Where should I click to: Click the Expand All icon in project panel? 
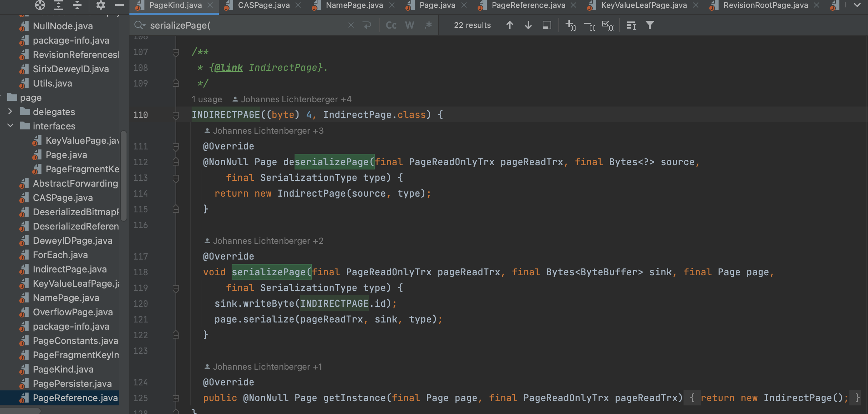point(59,5)
